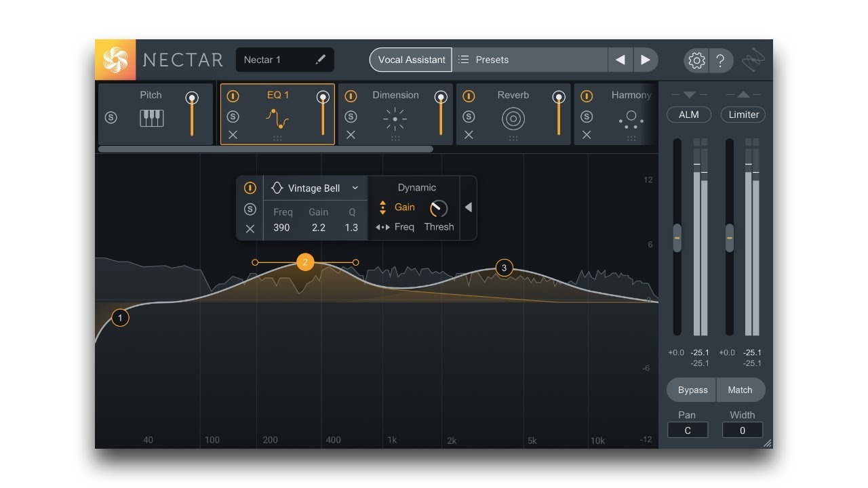868x488 pixels.
Task: Click the Match button
Action: click(741, 390)
